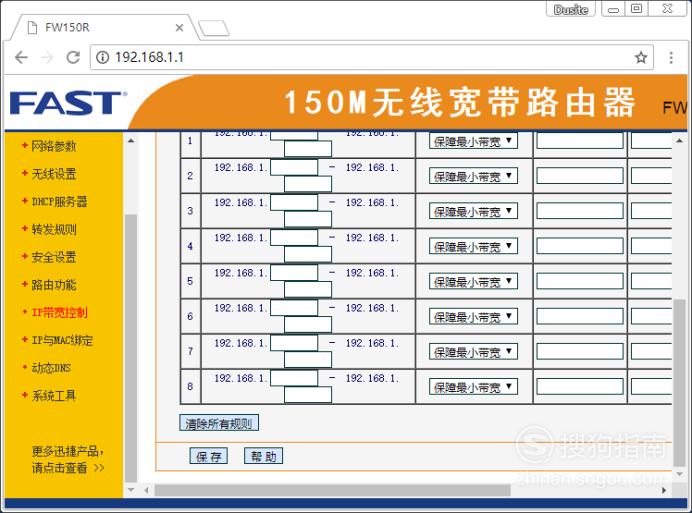692x513 pixels.
Task: View site information icon in address bar
Action: 102,57
